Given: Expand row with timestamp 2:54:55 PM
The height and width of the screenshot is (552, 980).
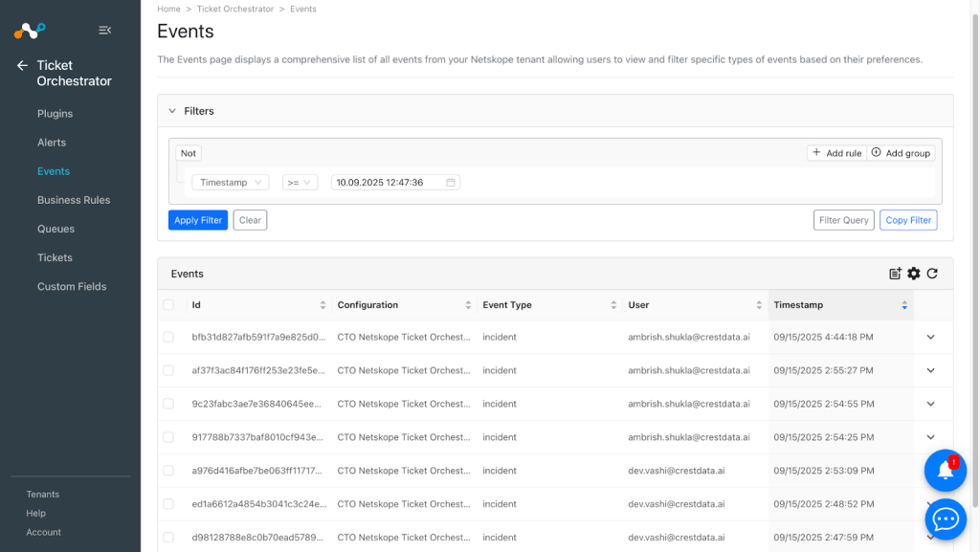Looking at the screenshot, I should coord(930,404).
